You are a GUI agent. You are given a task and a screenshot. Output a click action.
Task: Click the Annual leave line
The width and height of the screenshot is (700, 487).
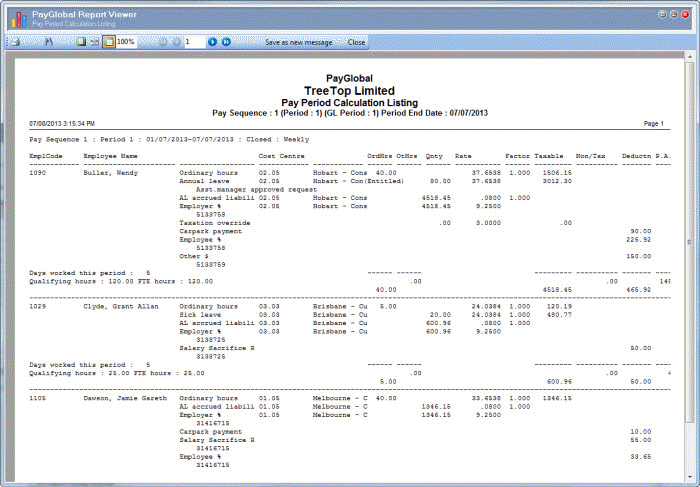click(x=204, y=181)
